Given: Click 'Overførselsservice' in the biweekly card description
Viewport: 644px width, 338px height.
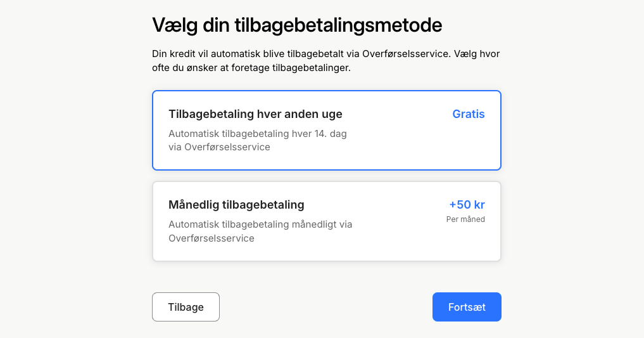Looking at the screenshot, I should (227, 147).
